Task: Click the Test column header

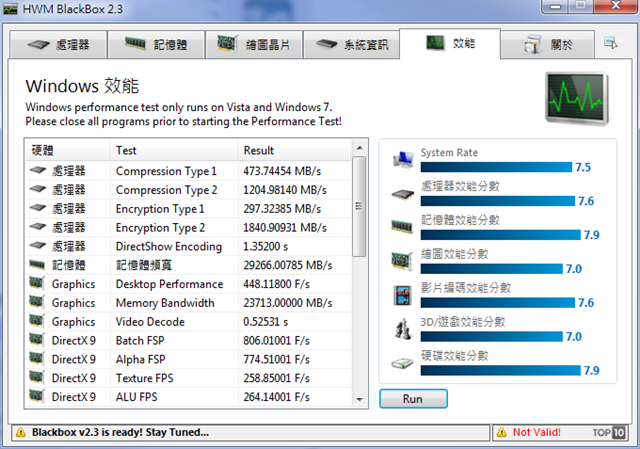Action: point(174,150)
